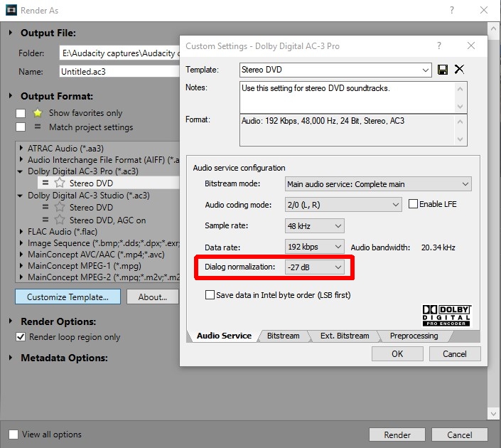Expand MainConcept AVC/AAC format
Screen dimensions: 501x448
[21, 254]
